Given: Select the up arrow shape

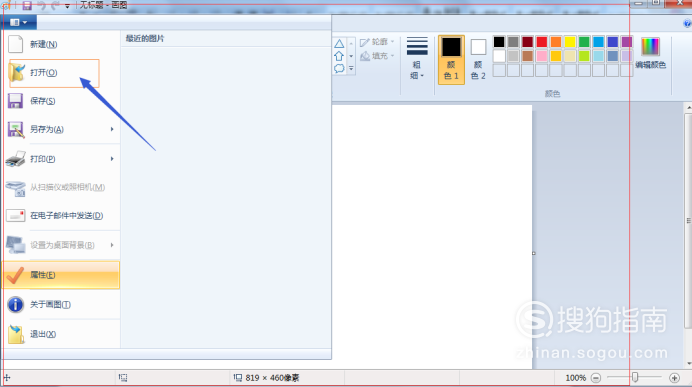Looking at the screenshot, I should [339, 56].
